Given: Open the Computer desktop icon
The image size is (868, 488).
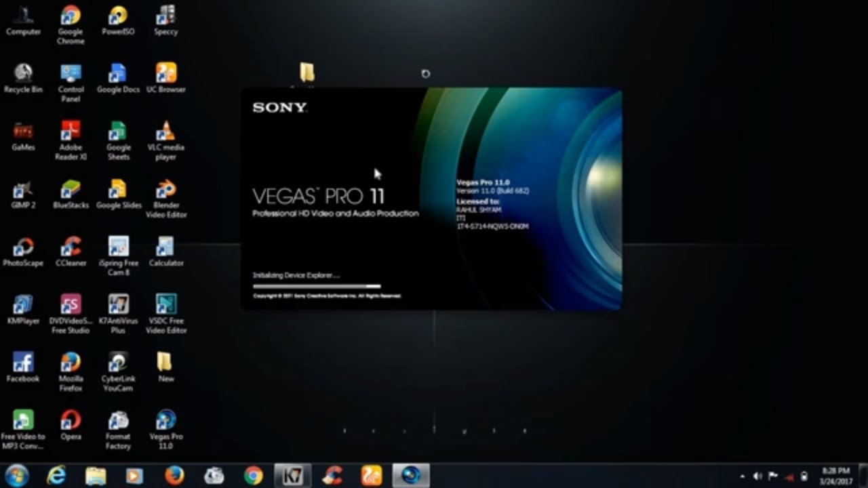Looking at the screenshot, I should [x=23, y=20].
